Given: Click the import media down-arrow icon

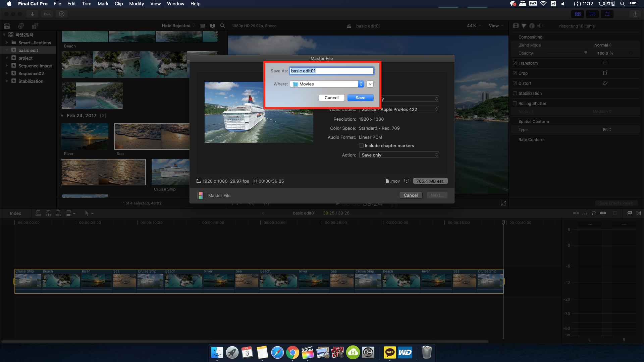Looking at the screenshot, I should [33, 14].
